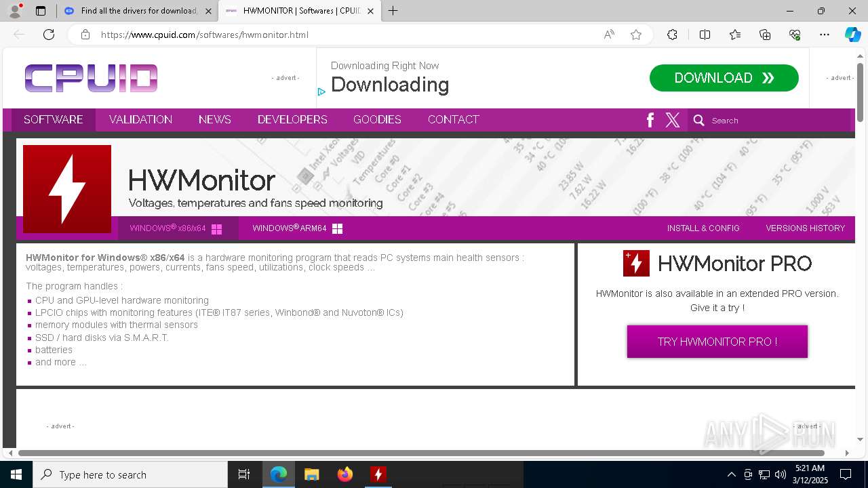Open SOFTWARE menu
Viewport: 868px width, 488px height.
click(54, 119)
